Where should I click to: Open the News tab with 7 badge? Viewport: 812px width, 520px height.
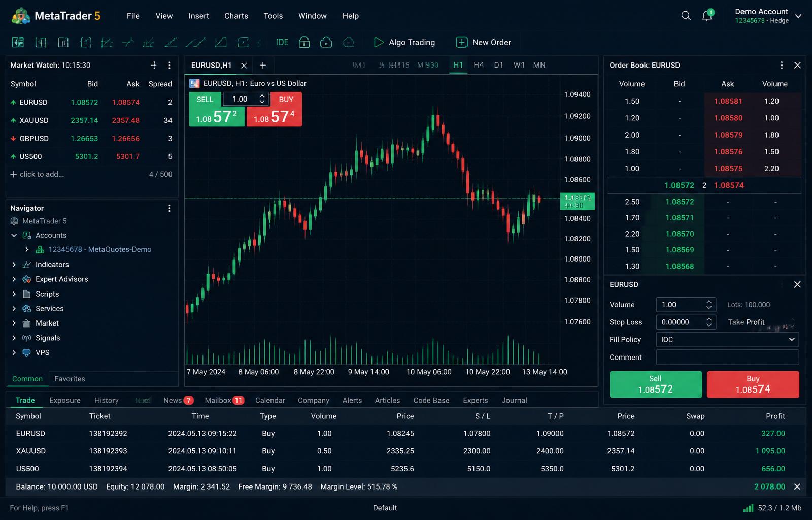pos(178,400)
